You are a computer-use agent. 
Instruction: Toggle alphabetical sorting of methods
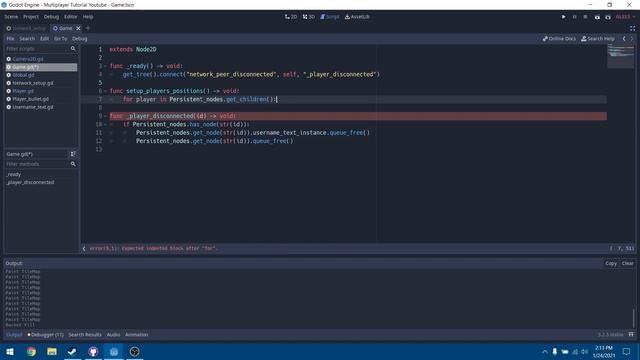coord(73,154)
